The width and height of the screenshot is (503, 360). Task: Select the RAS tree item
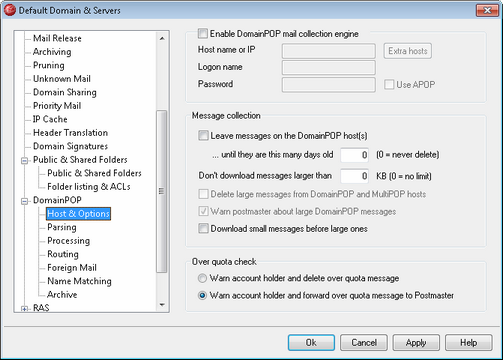tap(41, 308)
